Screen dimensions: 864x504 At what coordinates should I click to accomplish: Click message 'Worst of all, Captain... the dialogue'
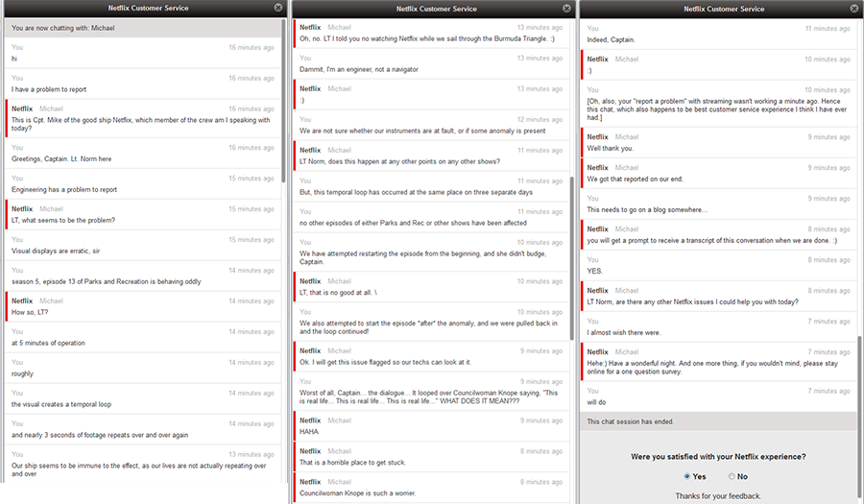coord(429,396)
